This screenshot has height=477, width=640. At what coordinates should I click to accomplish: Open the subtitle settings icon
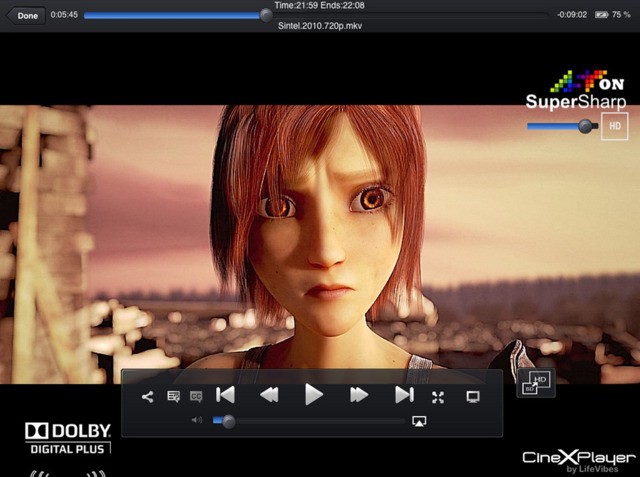click(x=174, y=396)
